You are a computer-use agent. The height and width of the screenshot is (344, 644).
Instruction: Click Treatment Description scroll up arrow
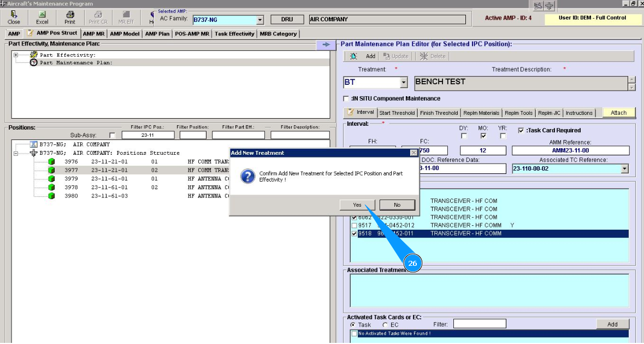632,79
